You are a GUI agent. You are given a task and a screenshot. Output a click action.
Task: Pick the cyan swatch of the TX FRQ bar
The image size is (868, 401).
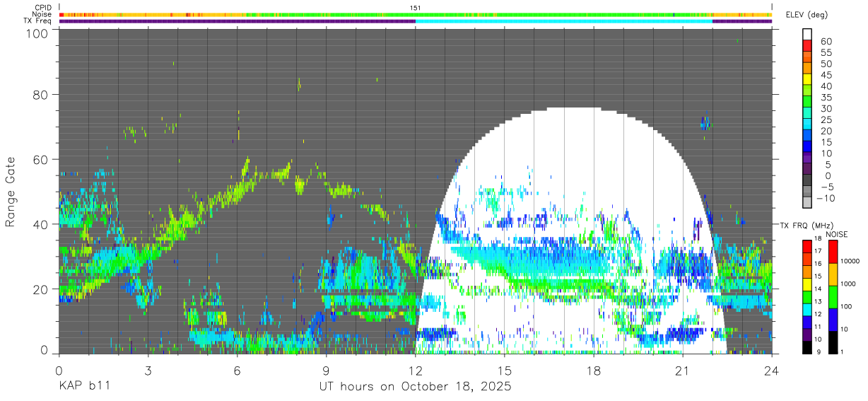807,309
